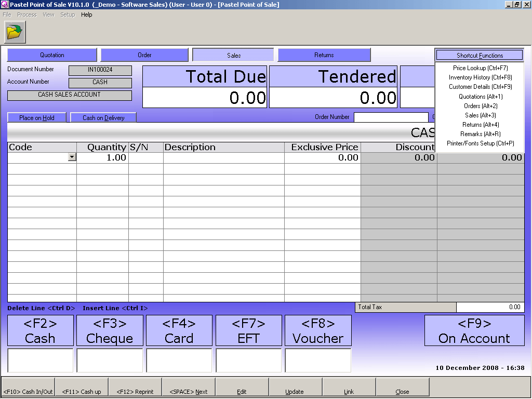Select Cash payment with F2 button

pos(40,330)
